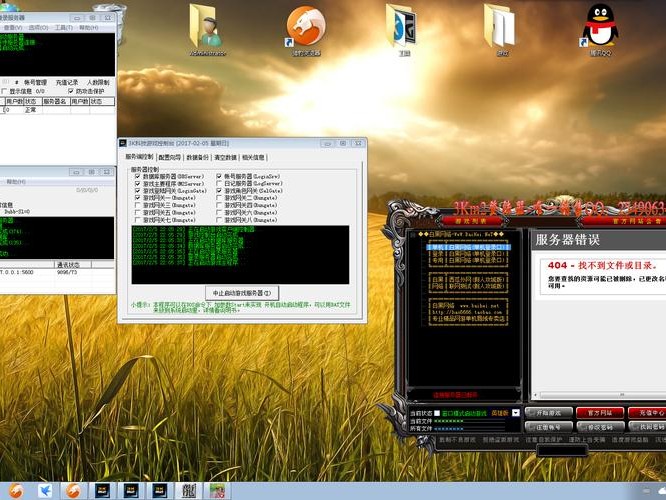Click 注册帐号 button in launcher
666x500 pixels.
pos(548,427)
